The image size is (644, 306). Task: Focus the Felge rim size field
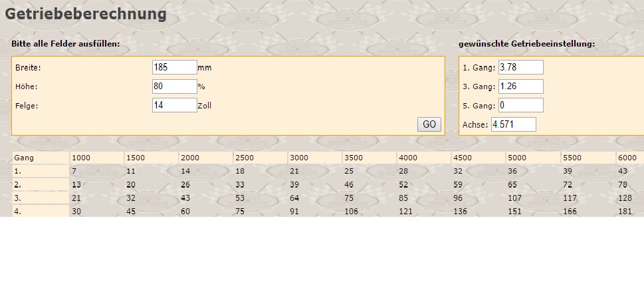(174, 105)
